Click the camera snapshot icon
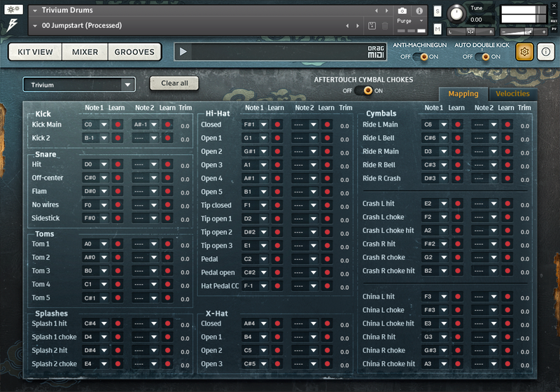560x392 pixels. point(402,10)
